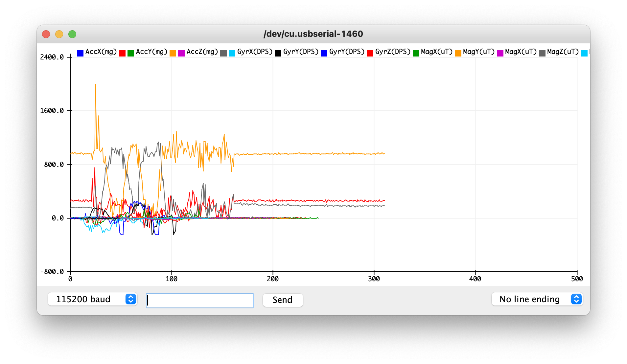Click the black swatch before GyrY(DPS)
Viewport: 627px width, 364px height.
click(x=278, y=53)
